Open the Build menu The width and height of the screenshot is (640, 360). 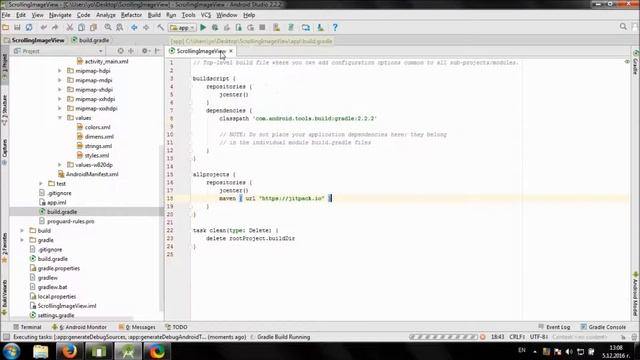point(154,15)
